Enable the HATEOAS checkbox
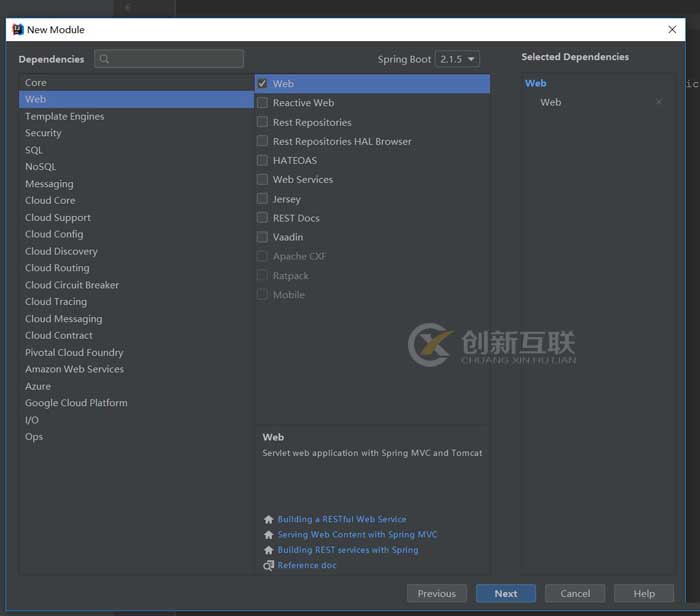This screenshot has height=616, width=700. [x=262, y=160]
